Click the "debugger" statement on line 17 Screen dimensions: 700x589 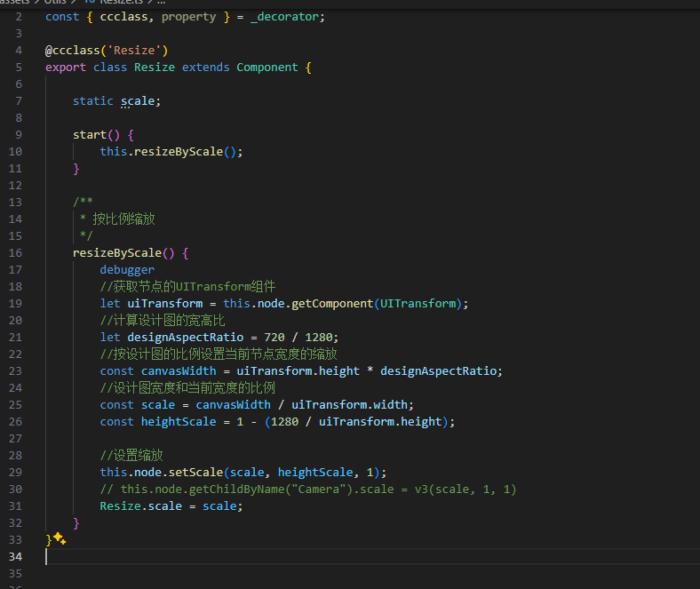(x=127, y=270)
